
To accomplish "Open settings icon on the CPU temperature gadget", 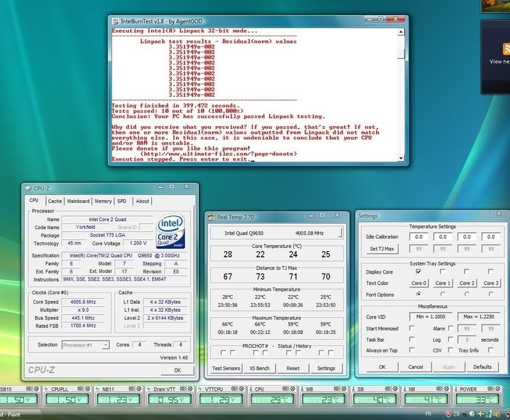I will (285, 389).
